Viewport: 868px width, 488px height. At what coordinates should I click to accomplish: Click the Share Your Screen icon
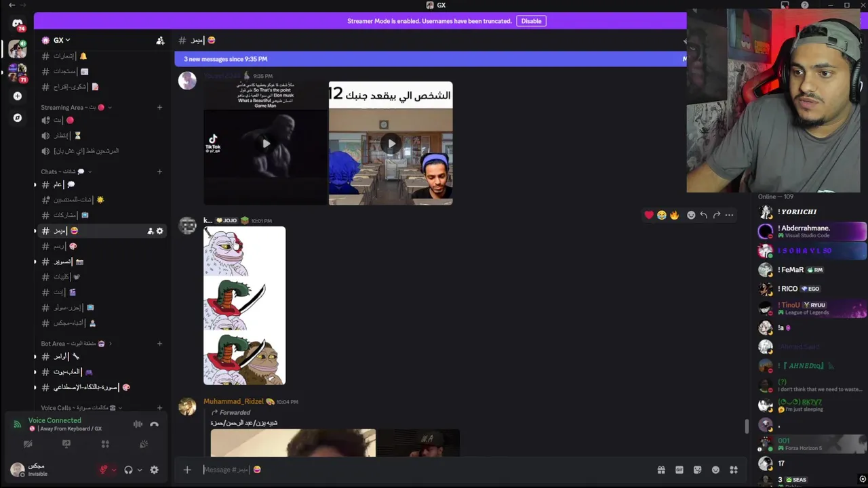point(66,444)
